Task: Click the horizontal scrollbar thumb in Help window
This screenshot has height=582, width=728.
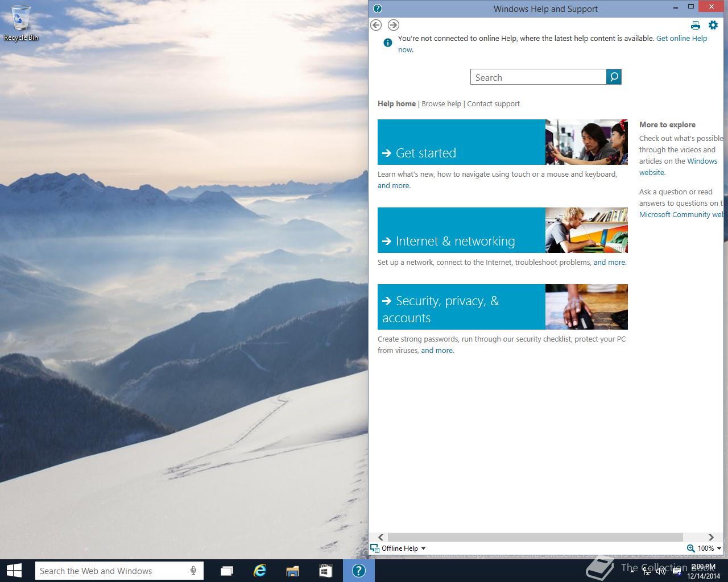Action: coord(535,537)
